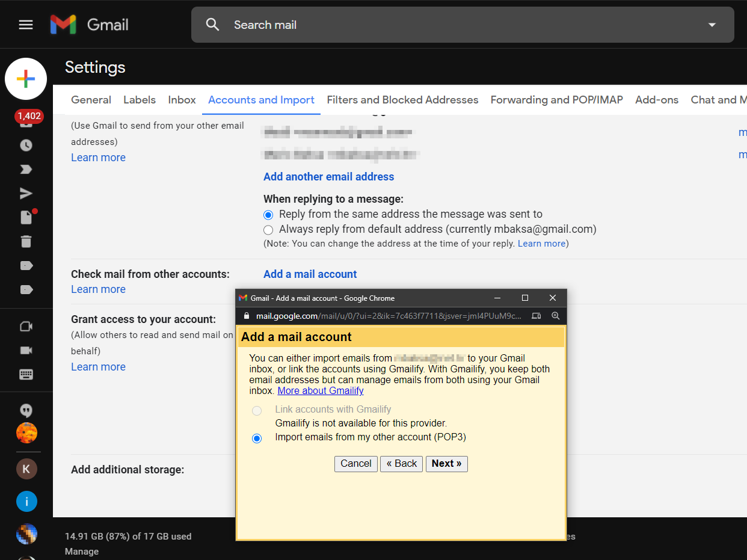Expand search options dropdown arrow

click(712, 25)
